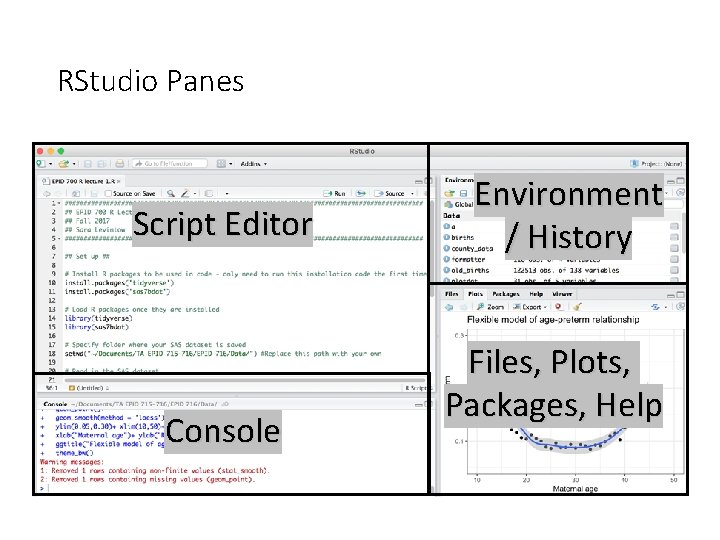Click the Print icon in main toolbar
This screenshot has width=720, height=540.
tap(119, 164)
